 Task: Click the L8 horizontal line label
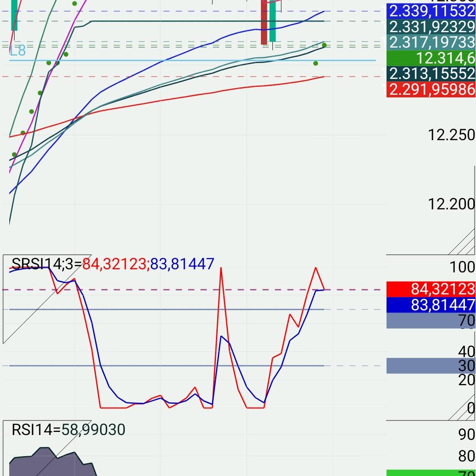(x=18, y=50)
